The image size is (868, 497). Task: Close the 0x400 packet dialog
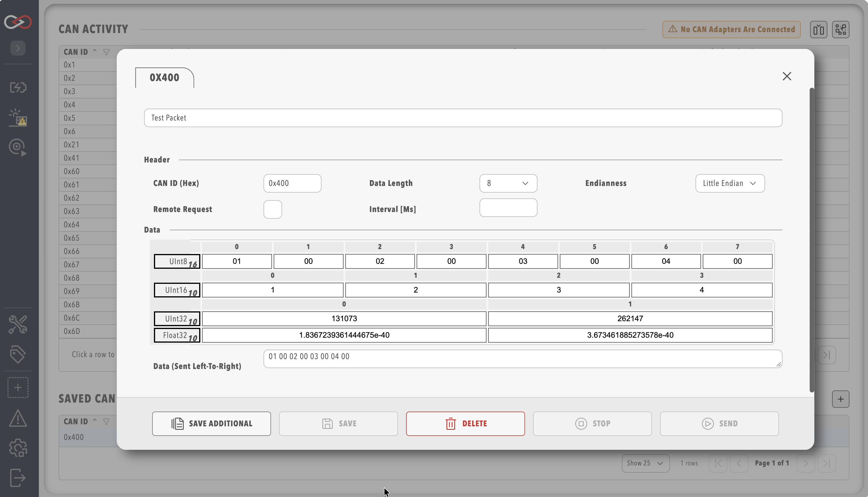click(787, 76)
